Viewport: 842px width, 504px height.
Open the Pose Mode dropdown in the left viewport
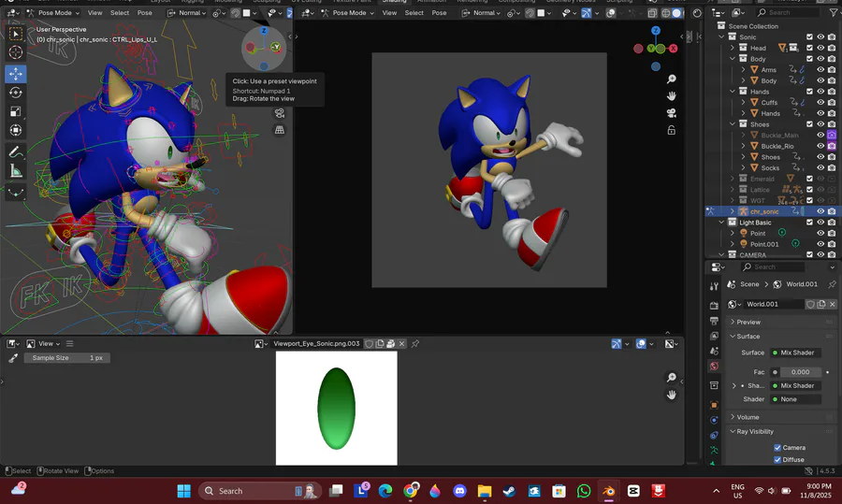click(x=53, y=13)
